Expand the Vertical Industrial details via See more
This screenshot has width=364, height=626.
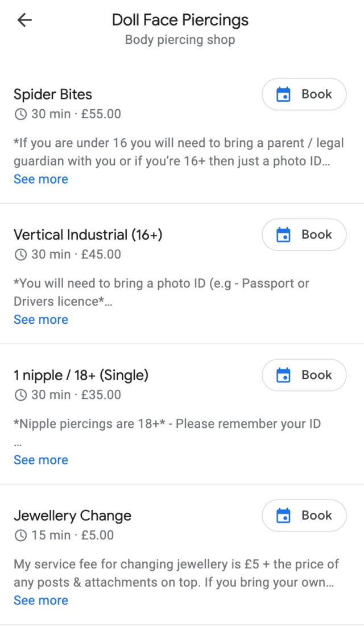point(40,319)
